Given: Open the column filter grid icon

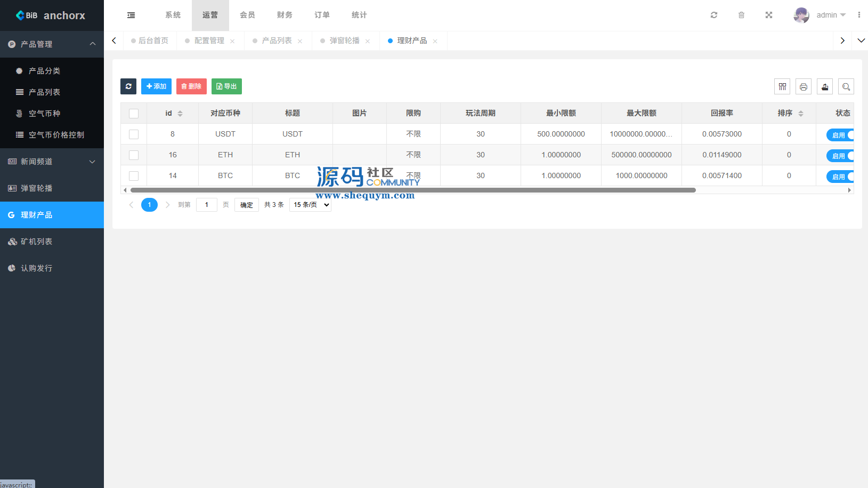Looking at the screenshot, I should tap(782, 86).
